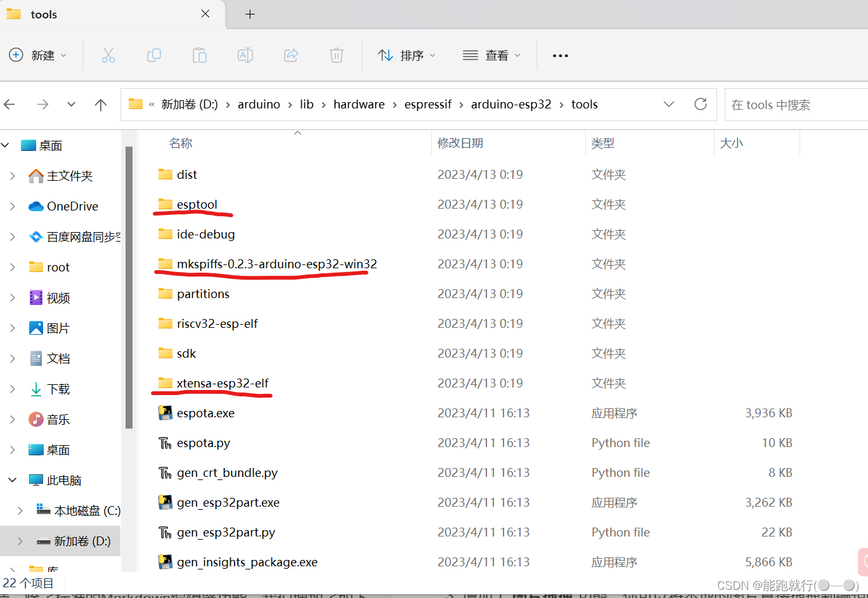Expand OneDrive in navigation pane
Screen dimensions: 868x598
pyautogui.click(x=12, y=206)
